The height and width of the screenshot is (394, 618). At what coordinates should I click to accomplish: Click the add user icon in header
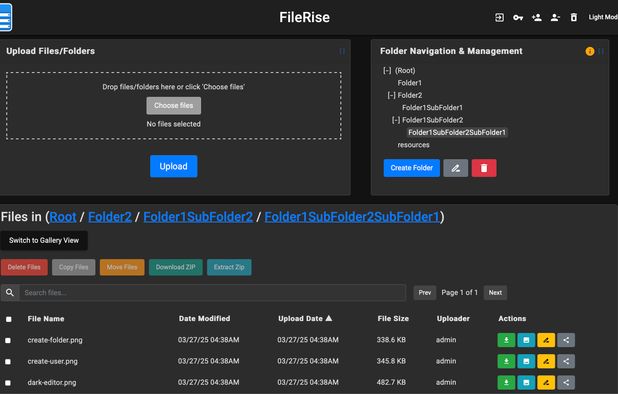click(536, 17)
